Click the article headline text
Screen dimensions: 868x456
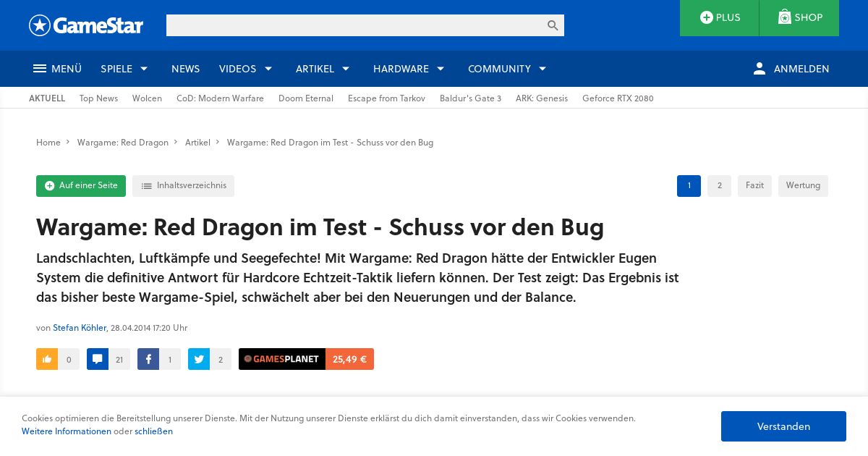coord(320,227)
